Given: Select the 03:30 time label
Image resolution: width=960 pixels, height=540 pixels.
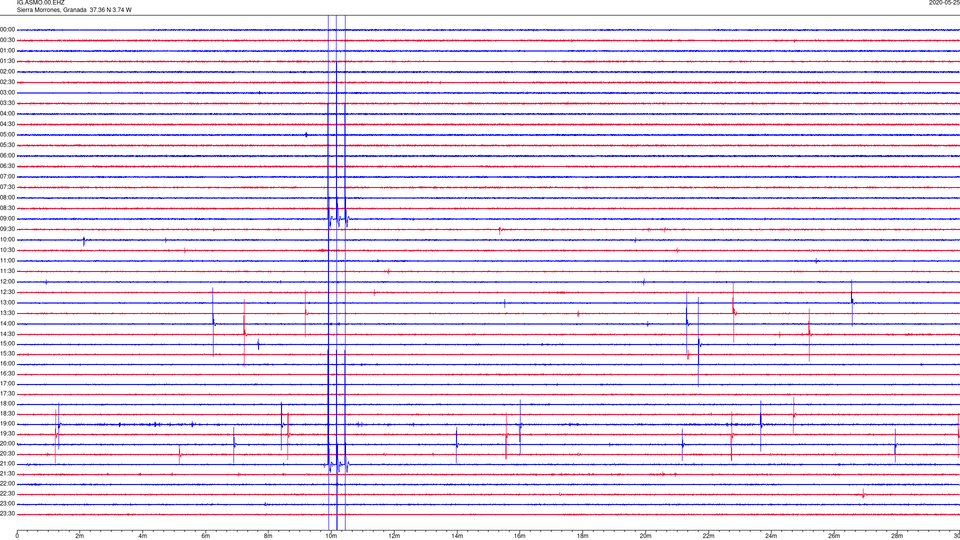Looking at the screenshot, I should [x=7, y=103].
